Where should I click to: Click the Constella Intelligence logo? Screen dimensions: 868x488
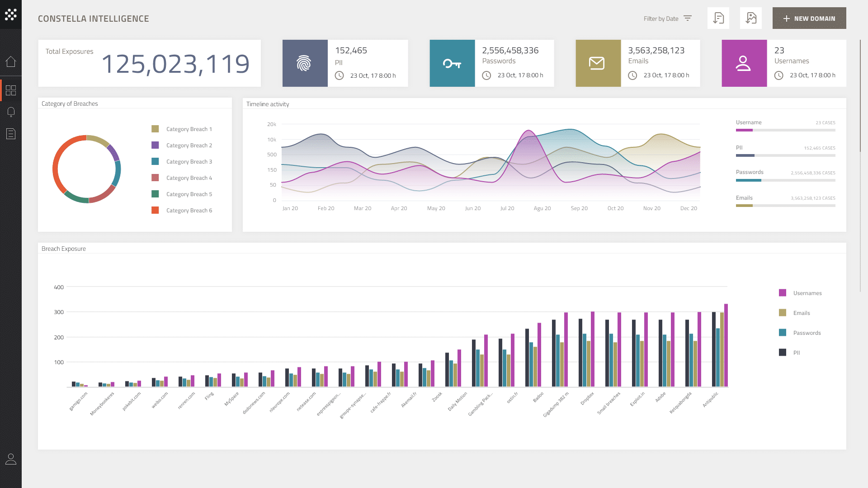pyautogui.click(x=11, y=14)
